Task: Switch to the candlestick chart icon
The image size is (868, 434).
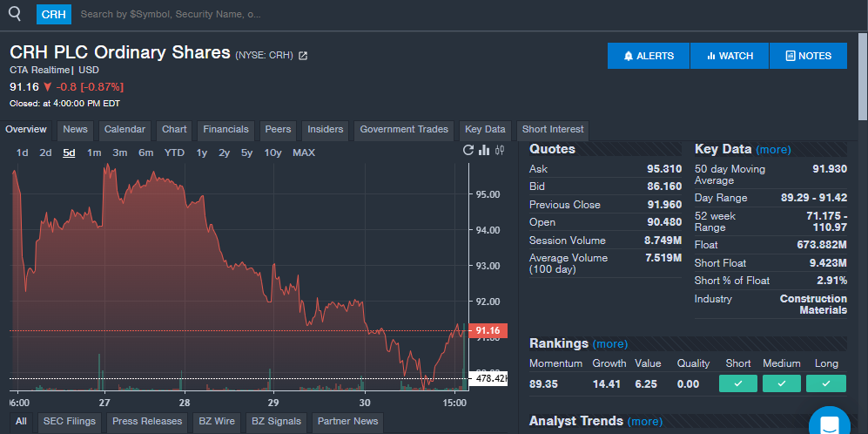Action: pyautogui.click(x=500, y=150)
